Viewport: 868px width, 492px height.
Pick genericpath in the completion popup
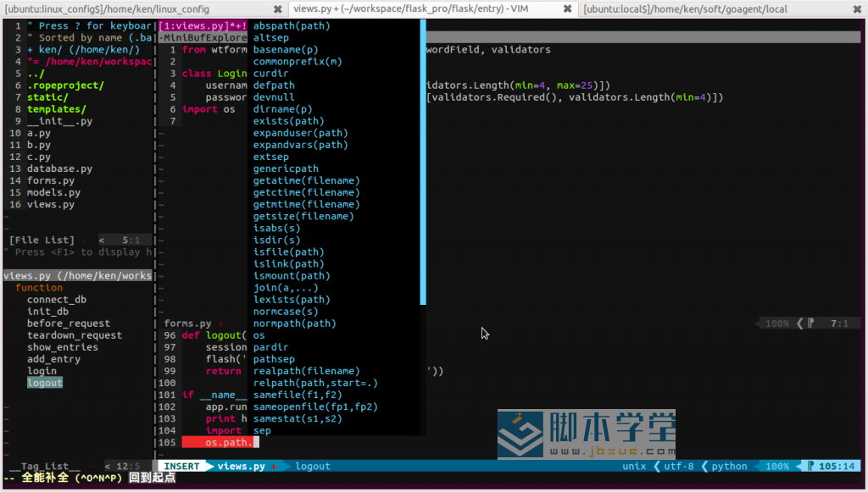pos(286,169)
